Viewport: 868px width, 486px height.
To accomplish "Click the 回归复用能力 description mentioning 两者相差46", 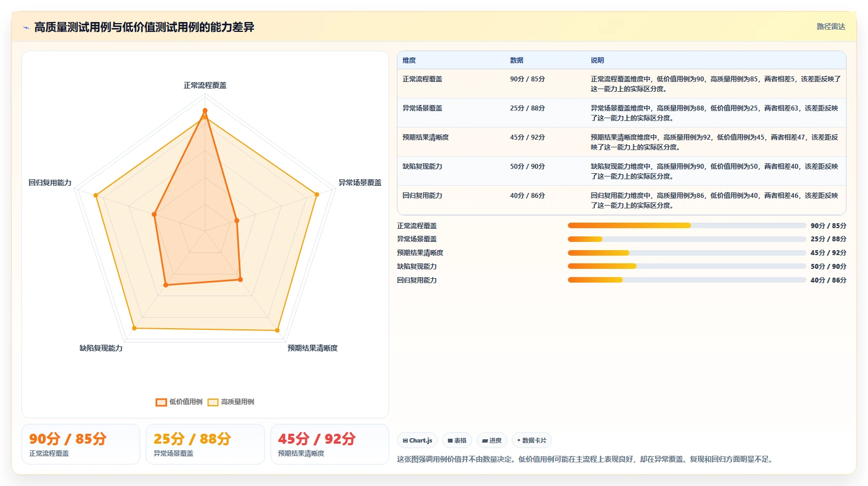I will pyautogui.click(x=715, y=201).
